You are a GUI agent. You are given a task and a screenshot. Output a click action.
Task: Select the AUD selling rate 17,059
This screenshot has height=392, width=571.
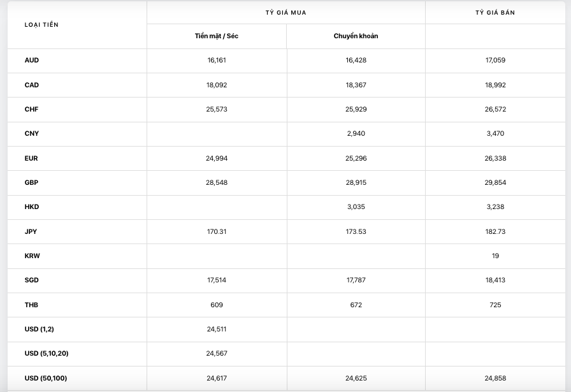click(495, 61)
